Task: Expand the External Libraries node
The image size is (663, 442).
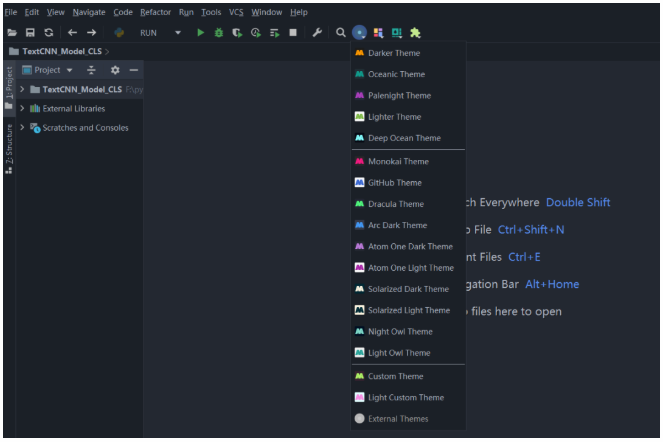Action: pyautogui.click(x=22, y=108)
